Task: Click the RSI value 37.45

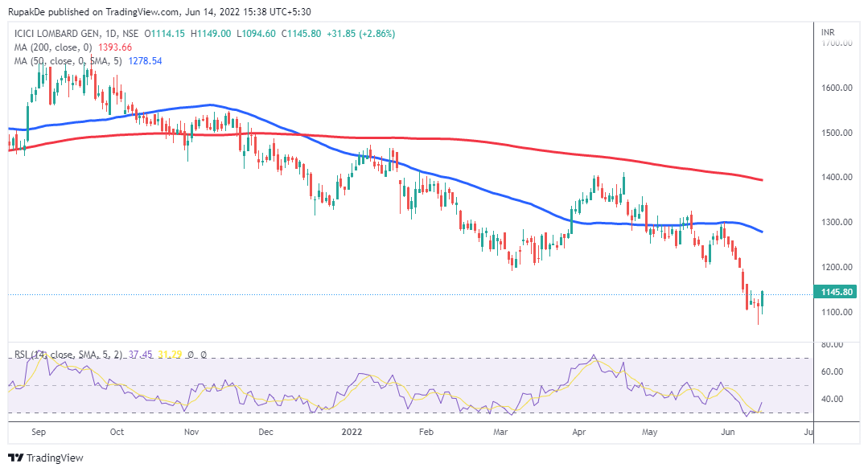Action: [x=141, y=355]
